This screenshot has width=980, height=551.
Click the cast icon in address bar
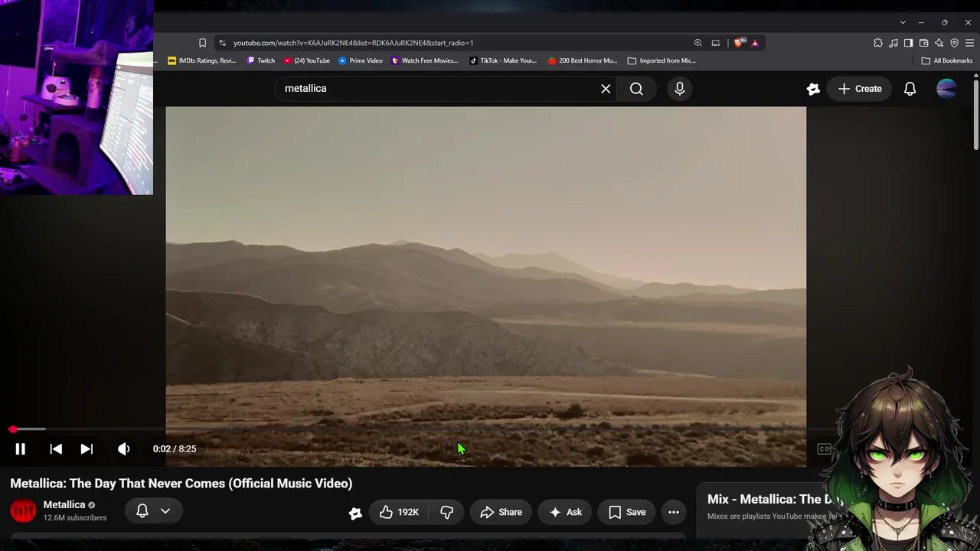click(x=716, y=43)
